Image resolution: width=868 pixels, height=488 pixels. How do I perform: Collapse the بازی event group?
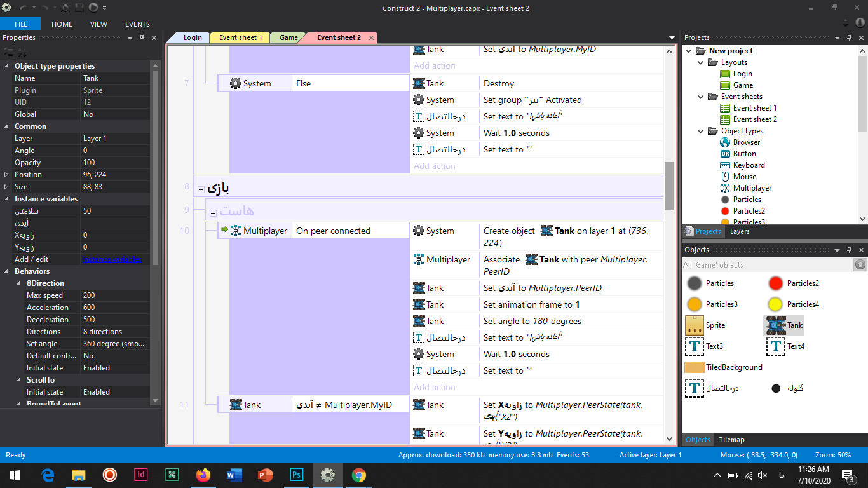201,189
